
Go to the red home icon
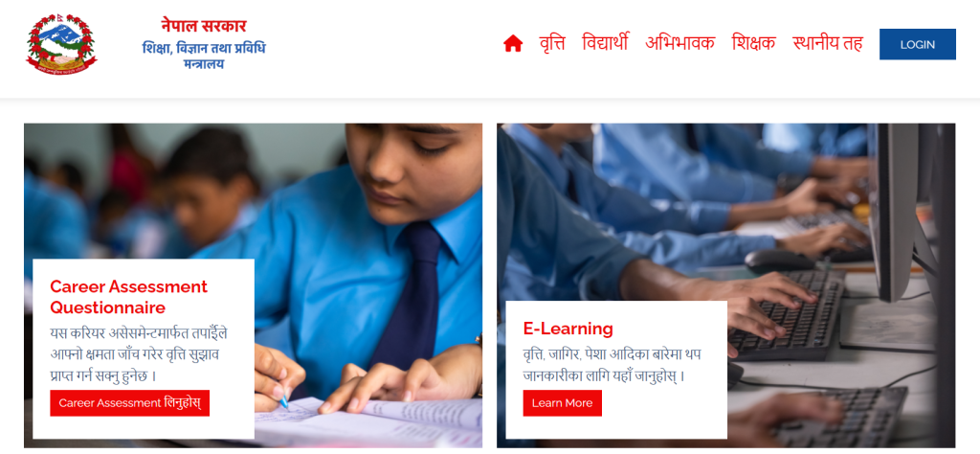513,44
